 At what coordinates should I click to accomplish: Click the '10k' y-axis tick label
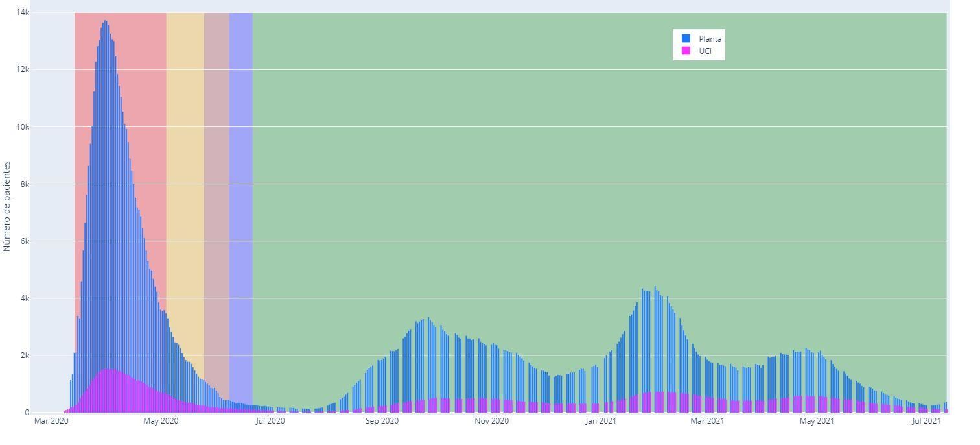coord(22,126)
